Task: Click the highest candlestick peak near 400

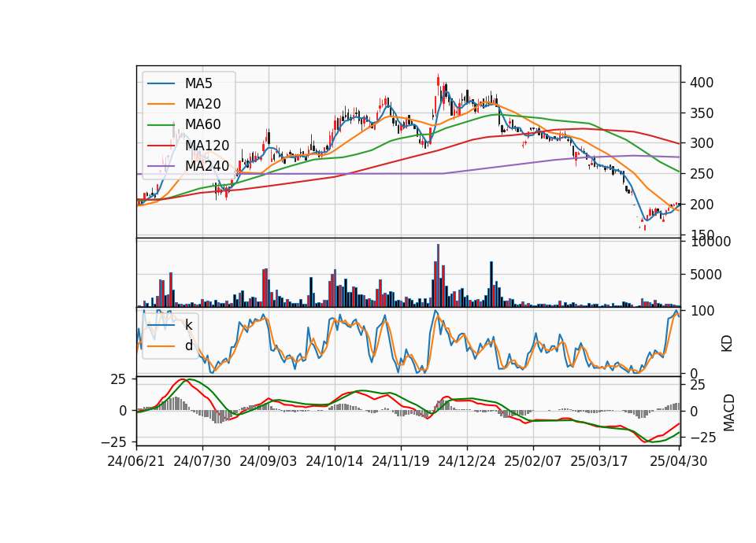Action: 439,85
